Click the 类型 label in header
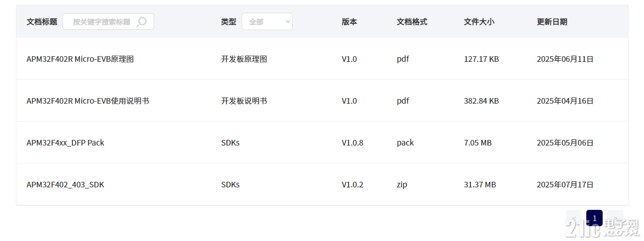The width and height of the screenshot is (644, 241). tap(229, 22)
